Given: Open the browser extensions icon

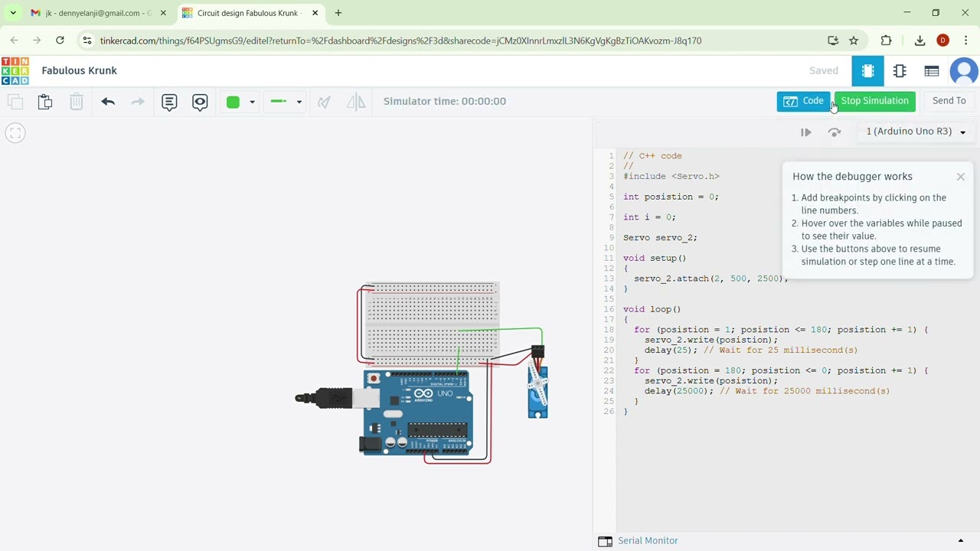Looking at the screenshot, I should 887,41.
